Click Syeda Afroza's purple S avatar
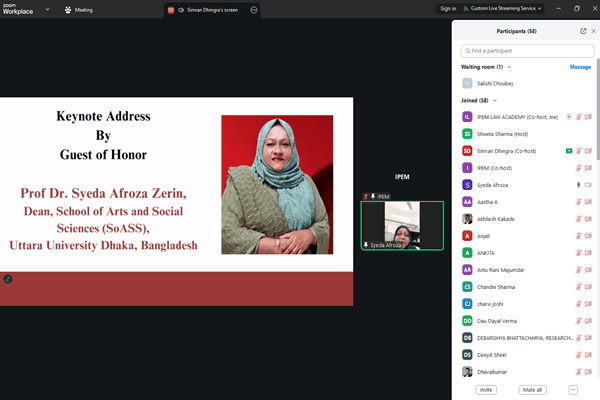The width and height of the screenshot is (600, 400). coord(467,185)
